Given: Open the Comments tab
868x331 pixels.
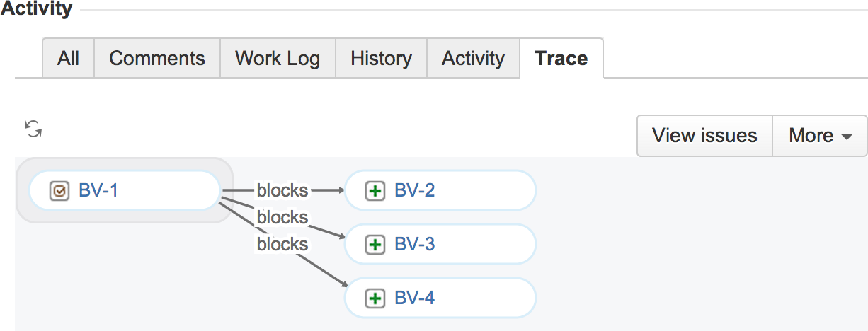Looking at the screenshot, I should [157, 58].
